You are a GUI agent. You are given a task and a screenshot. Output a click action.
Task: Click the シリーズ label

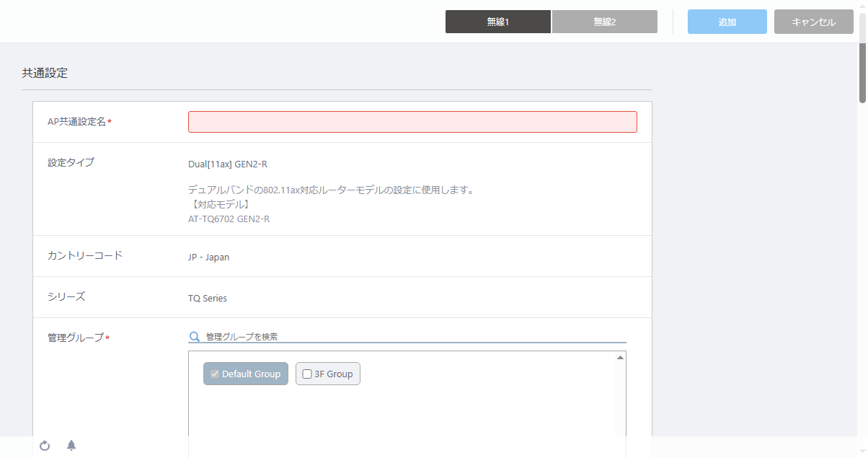click(x=66, y=296)
